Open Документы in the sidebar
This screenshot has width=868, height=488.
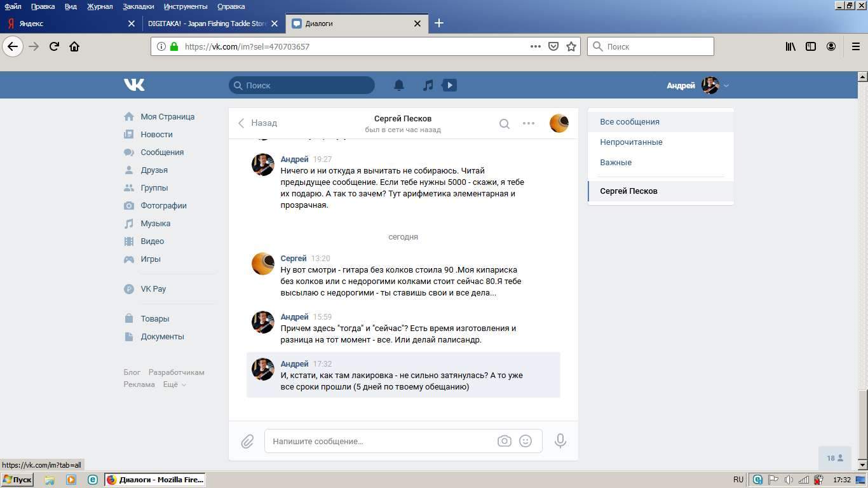pos(163,337)
